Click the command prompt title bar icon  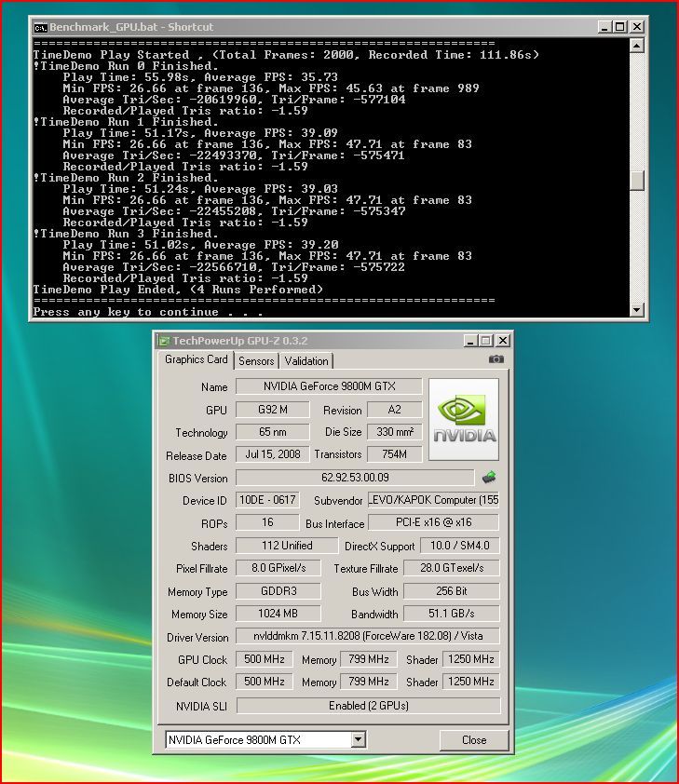click(x=40, y=27)
